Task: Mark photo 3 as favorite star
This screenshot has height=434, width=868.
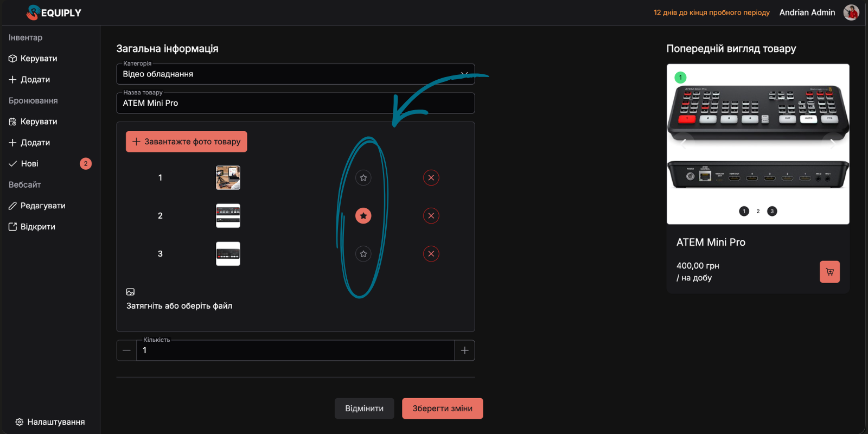Action: [x=363, y=254]
